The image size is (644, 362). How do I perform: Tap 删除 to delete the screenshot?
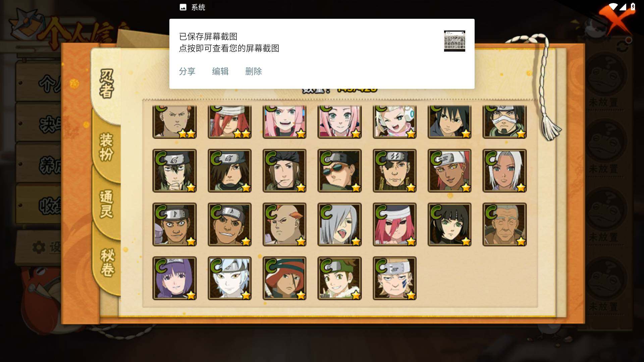click(254, 71)
